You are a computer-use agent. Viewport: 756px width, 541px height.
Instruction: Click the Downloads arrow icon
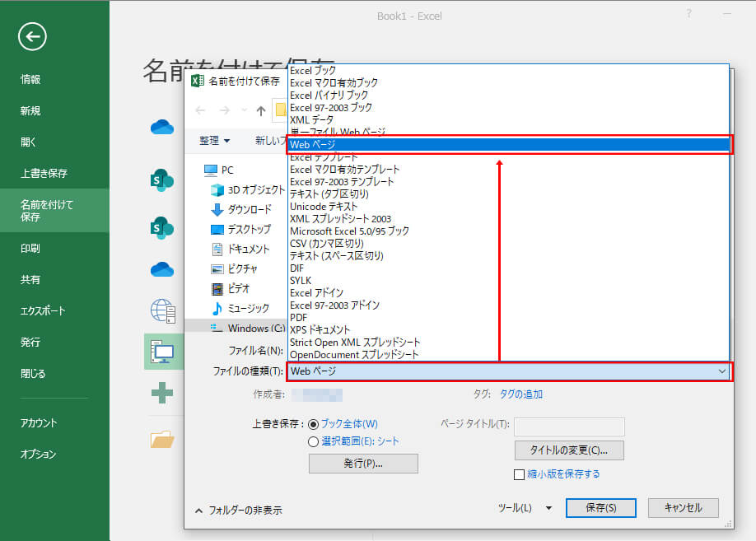[x=217, y=210]
